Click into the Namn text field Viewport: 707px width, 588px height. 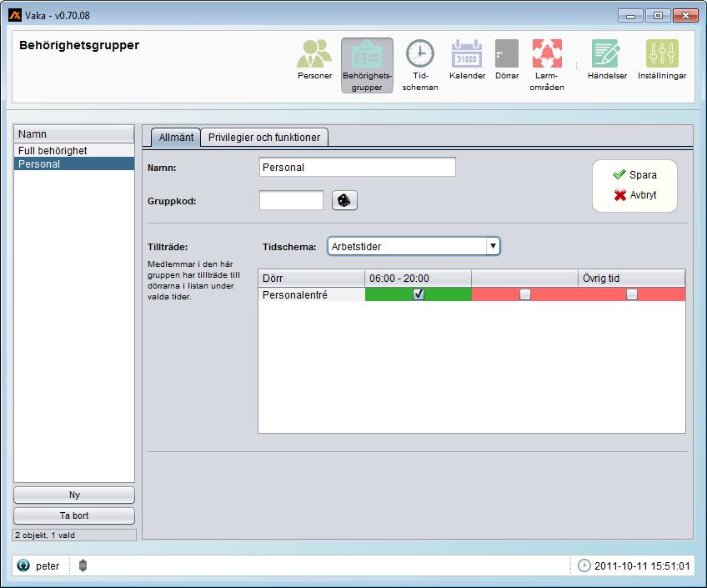[357, 168]
